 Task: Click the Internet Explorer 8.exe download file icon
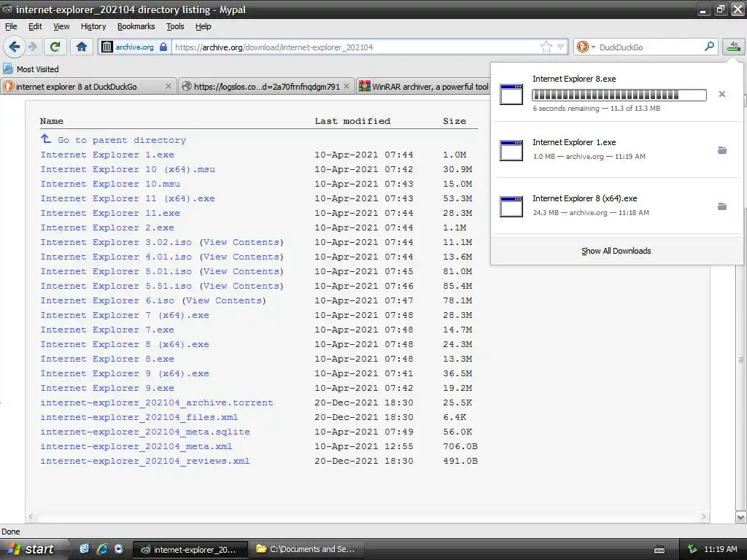(511, 94)
